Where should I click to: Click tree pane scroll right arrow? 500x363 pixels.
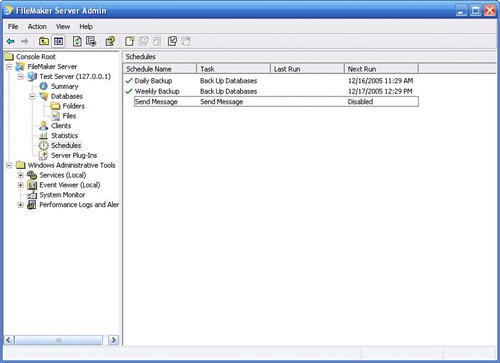click(113, 340)
